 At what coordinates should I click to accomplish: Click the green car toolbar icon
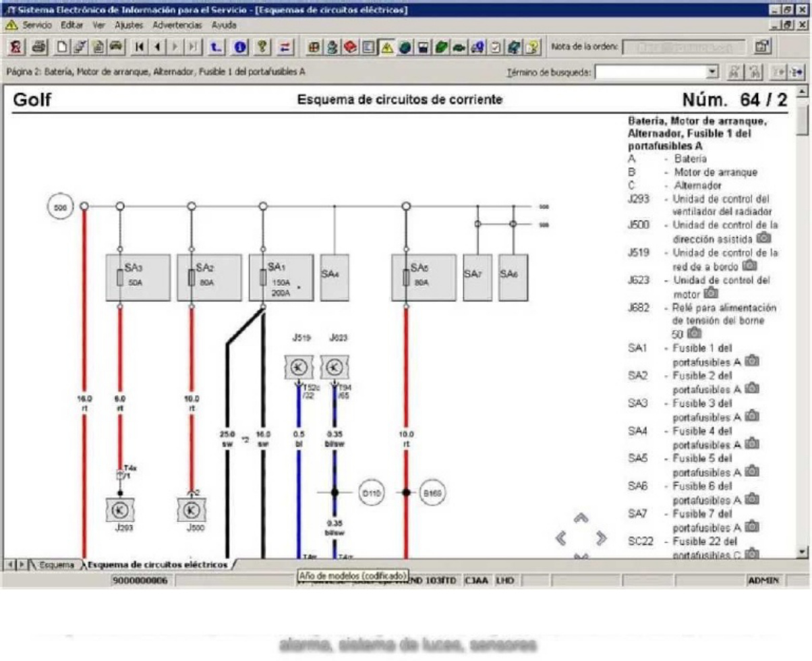(x=459, y=47)
